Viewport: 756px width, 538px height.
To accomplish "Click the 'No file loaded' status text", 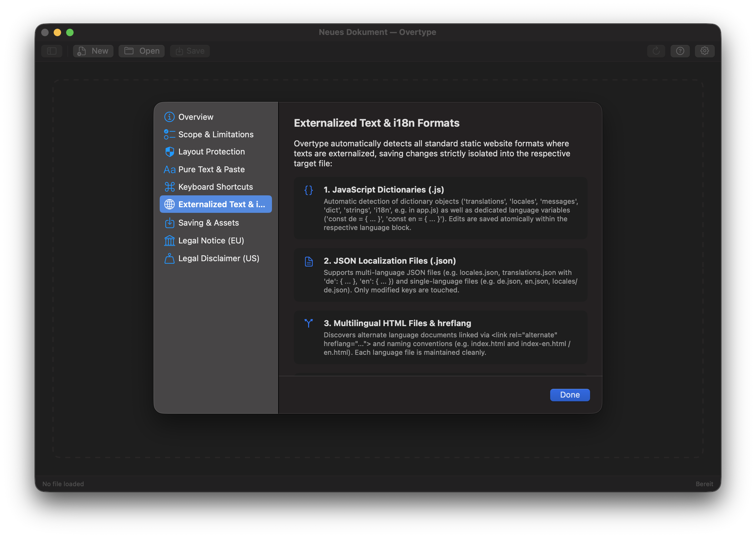I will [x=63, y=484].
